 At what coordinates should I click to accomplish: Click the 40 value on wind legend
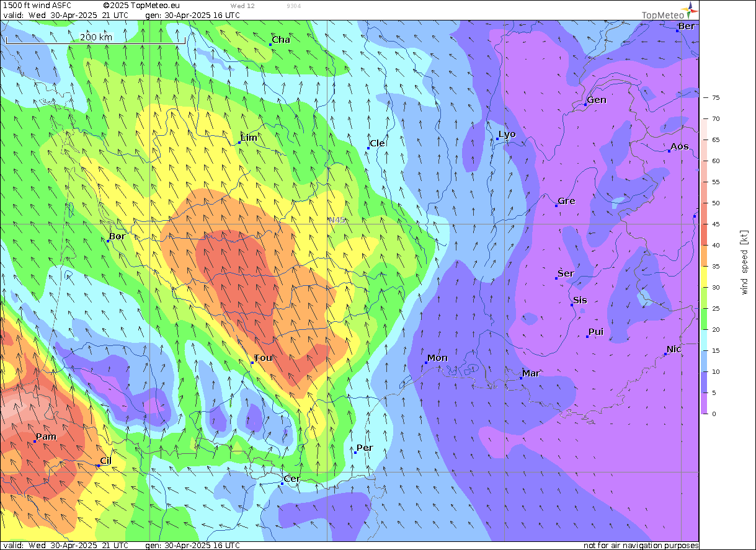716,246
